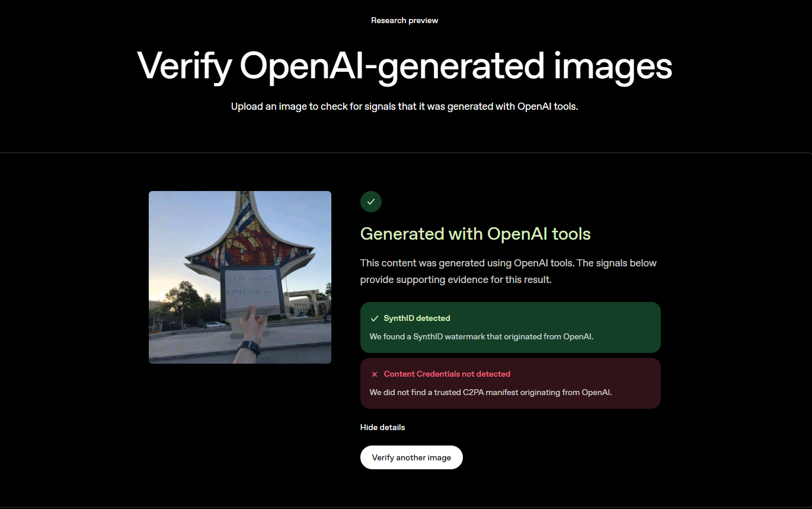
Task: Click the SynthID watermark description text
Action: [481, 336]
